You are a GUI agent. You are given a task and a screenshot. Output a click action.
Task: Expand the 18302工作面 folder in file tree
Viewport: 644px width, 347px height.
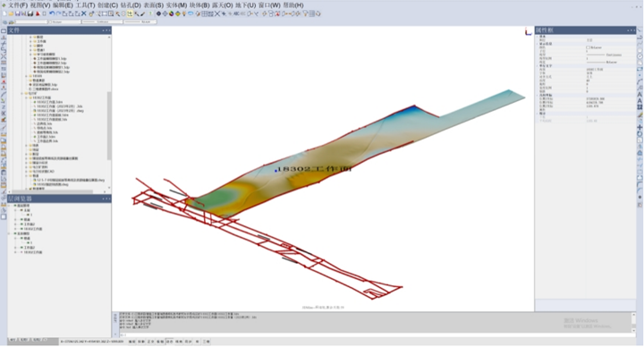pyautogui.click(x=26, y=97)
